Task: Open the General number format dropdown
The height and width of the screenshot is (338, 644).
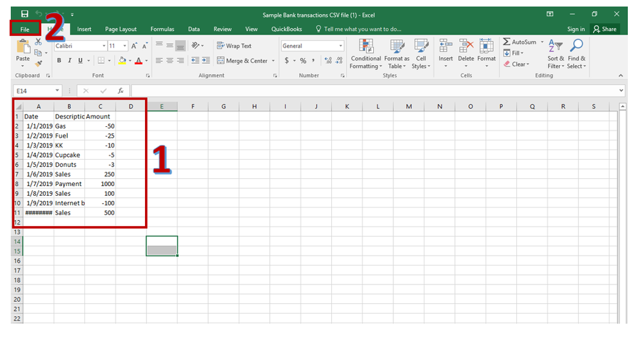Action: 340,46
